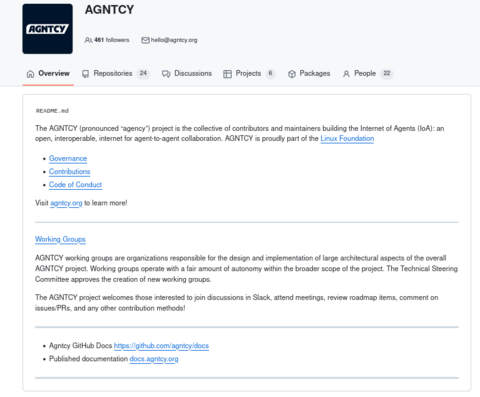Click the Repositories book icon
Image resolution: width=480 pixels, height=397 pixels.
click(x=86, y=74)
